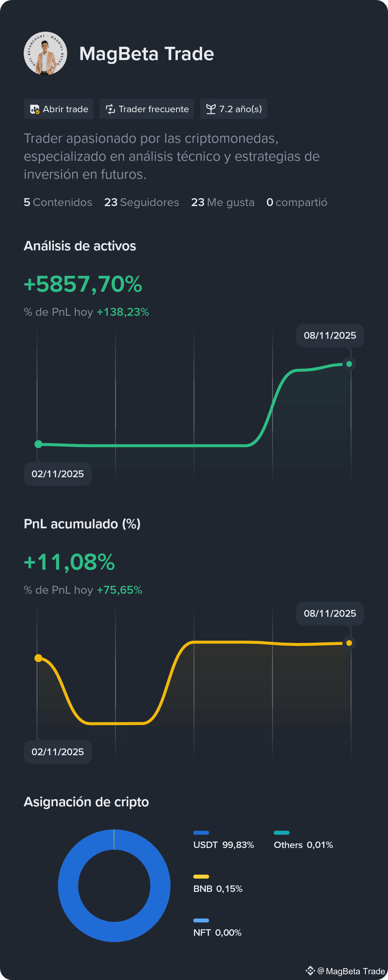
Task: View the 23 Seguidores list
Action: (141, 202)
